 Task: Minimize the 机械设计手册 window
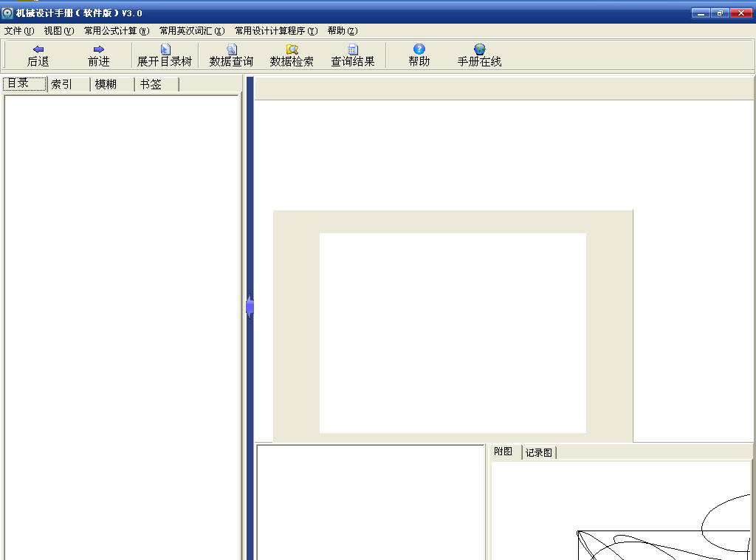pos(701,13)
